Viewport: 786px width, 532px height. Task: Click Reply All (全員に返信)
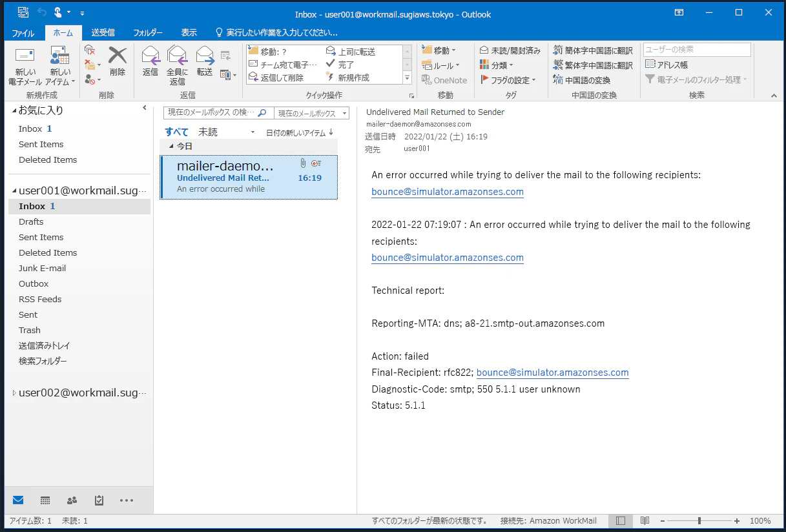pos(178,66)
